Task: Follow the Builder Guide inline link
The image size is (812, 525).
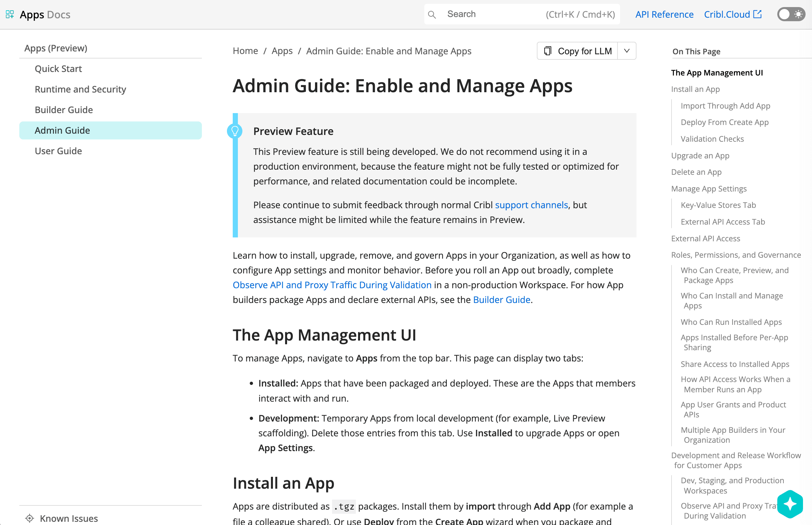Action: coord(502,300)
